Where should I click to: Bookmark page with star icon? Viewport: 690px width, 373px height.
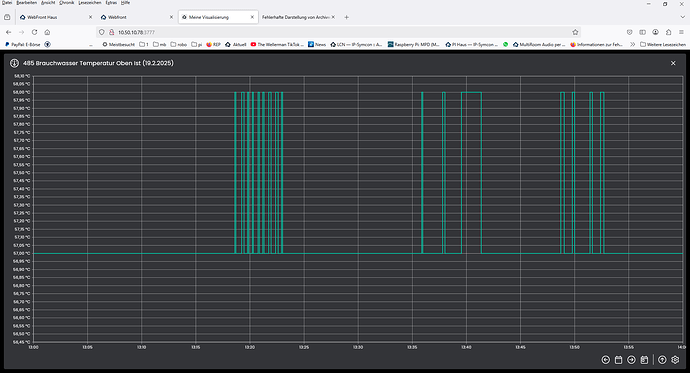pos(575,32)
